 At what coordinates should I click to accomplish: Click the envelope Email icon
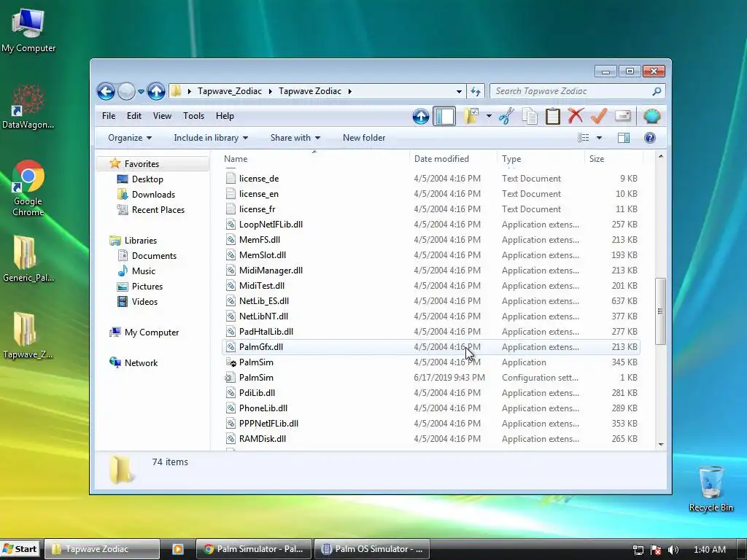coord(623,116)
